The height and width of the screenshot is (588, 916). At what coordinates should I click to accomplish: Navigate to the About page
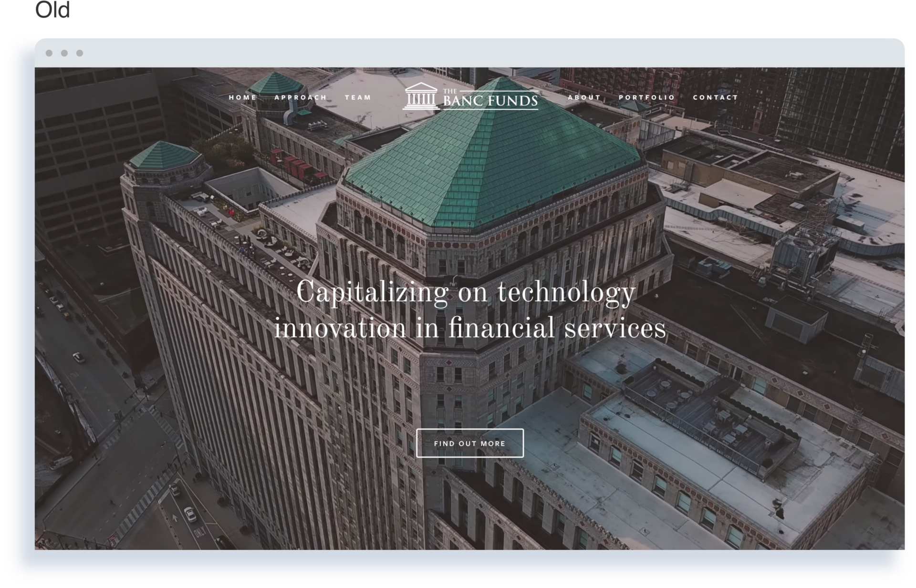[x=584, y=97]
